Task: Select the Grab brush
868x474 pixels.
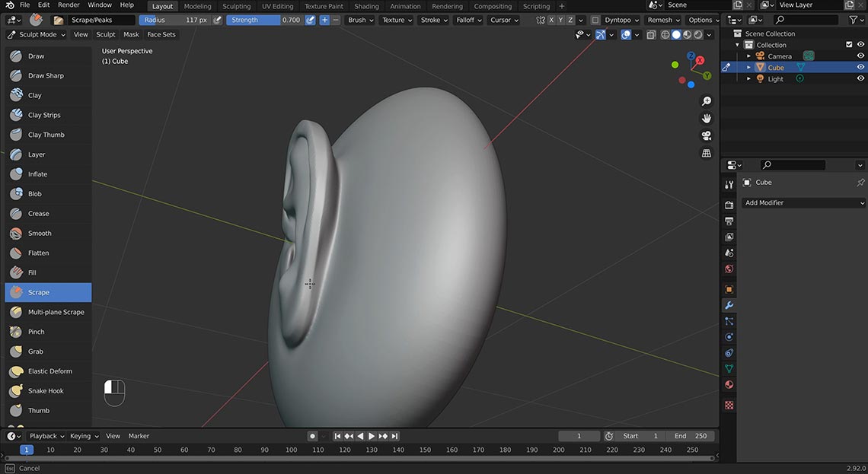Action: coord(48,352)
